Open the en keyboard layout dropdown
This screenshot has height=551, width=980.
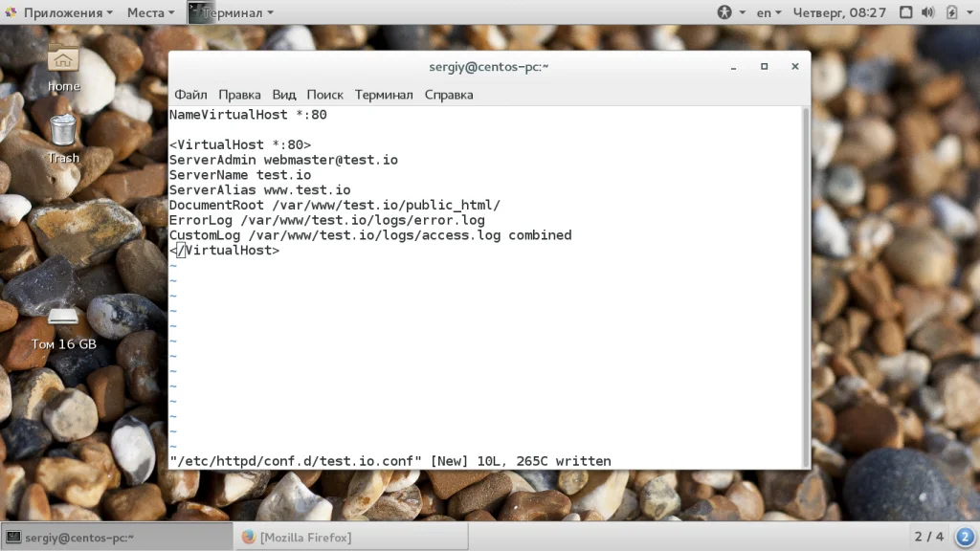pyautogui.click(x=768, y=12)
